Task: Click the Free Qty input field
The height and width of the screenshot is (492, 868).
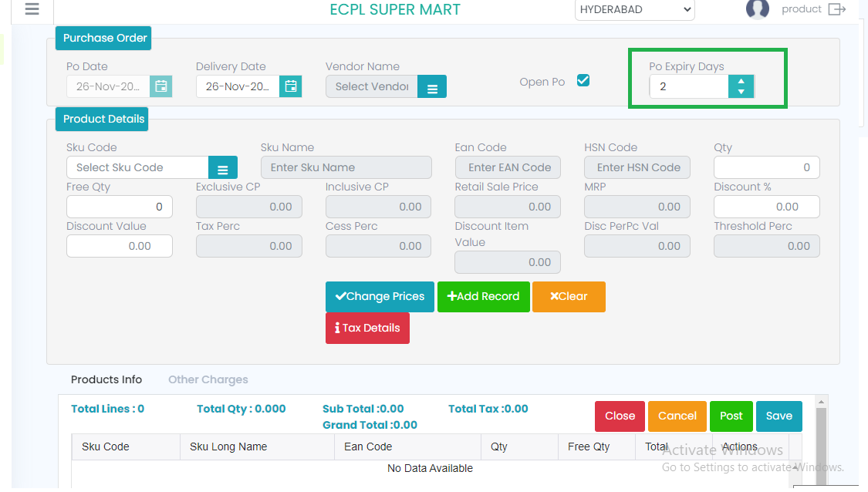Action: (119, 207)
